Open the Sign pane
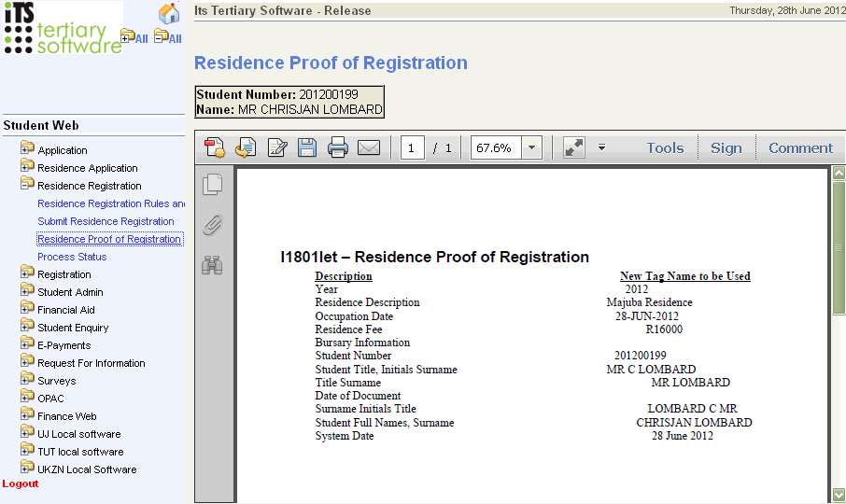Screen dimensions: 846x504 (x=726, y=147)
